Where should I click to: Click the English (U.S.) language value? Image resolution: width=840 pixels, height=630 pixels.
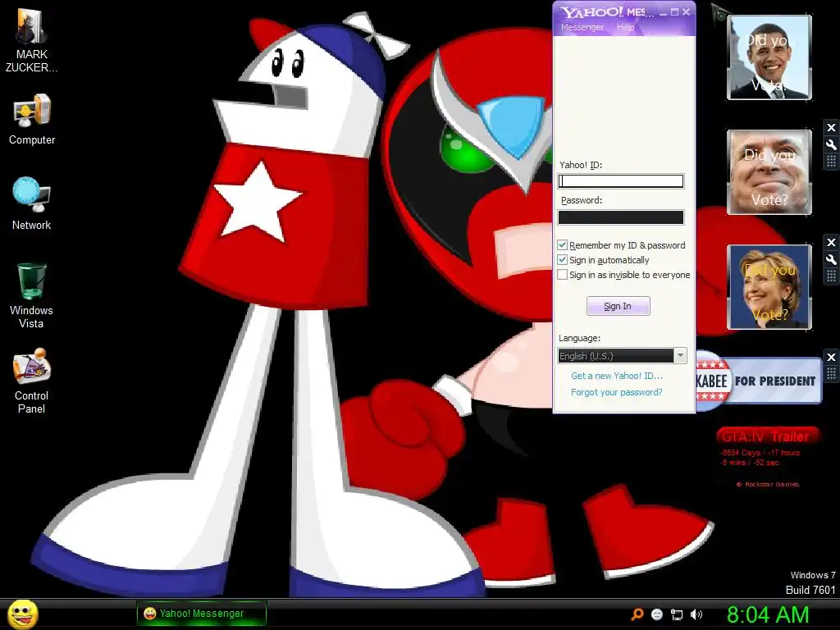pos(615,356)
